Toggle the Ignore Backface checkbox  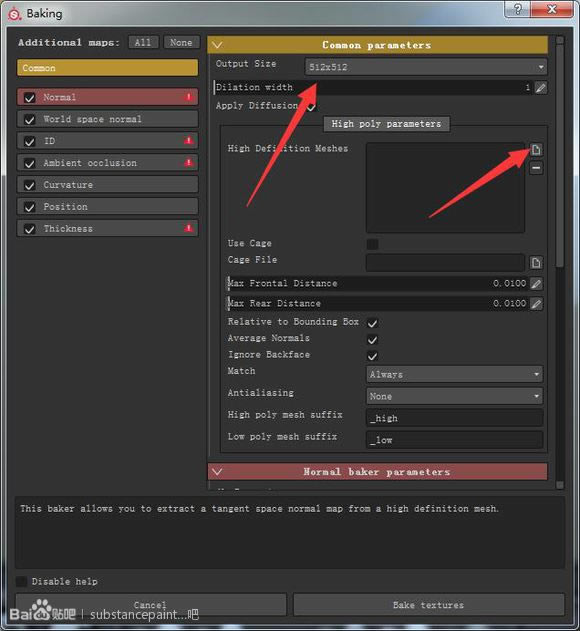(372, 356)
